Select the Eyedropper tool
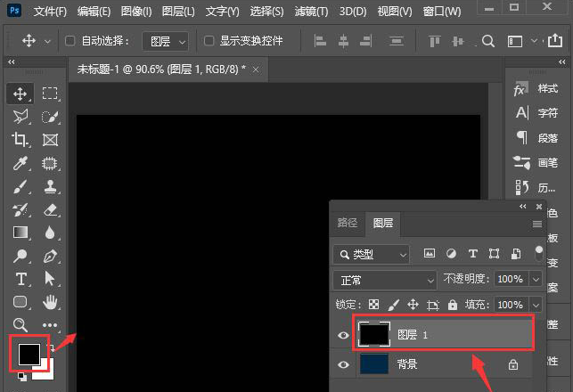573x392 pixels. point(20,163)
